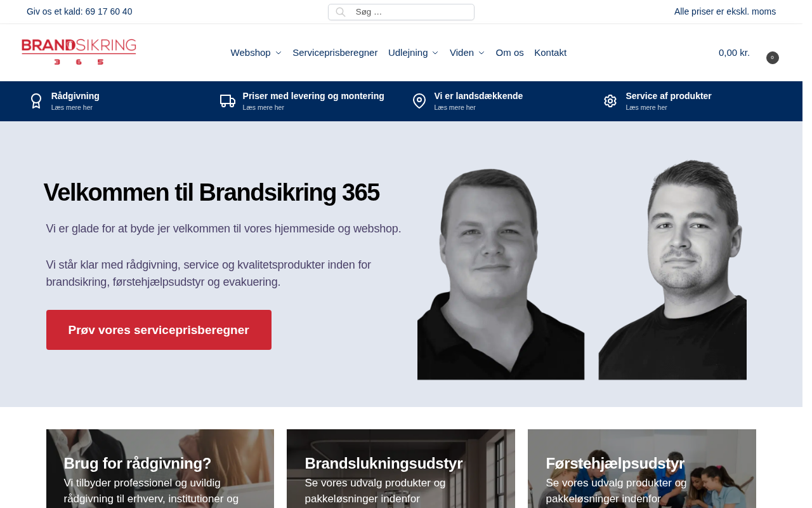Viewport: 812px width, 508px height.
Task: Open the Kontakt page
Action: point(551,53)
